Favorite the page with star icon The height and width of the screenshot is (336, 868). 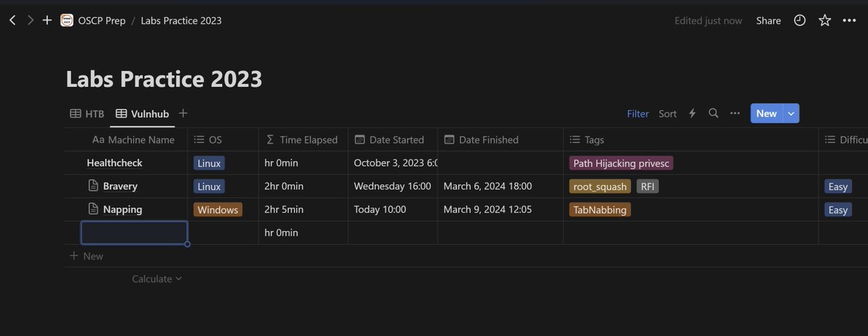(825, 21)
